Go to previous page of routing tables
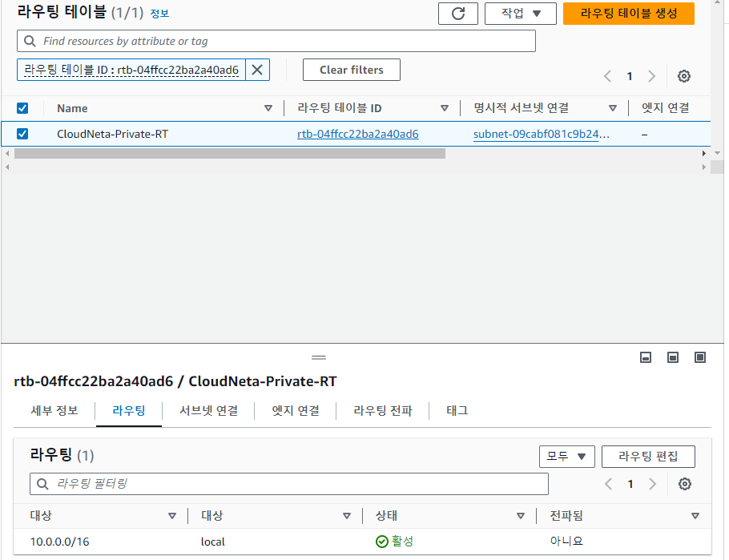729x560 pixels. coord(607,76)
